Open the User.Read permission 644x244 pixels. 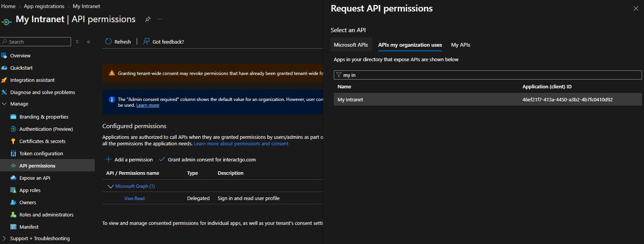pos(134,198)
